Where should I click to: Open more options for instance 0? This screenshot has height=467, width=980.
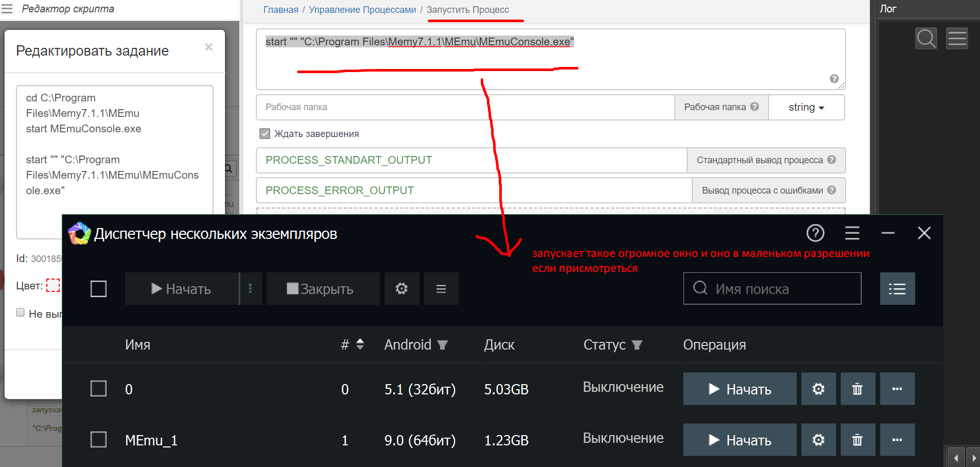897,389
